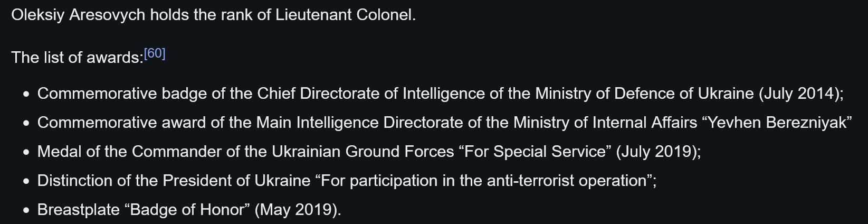Click the '(May 2019)' date text
The image size is (868, 224).
pos(296,210)
